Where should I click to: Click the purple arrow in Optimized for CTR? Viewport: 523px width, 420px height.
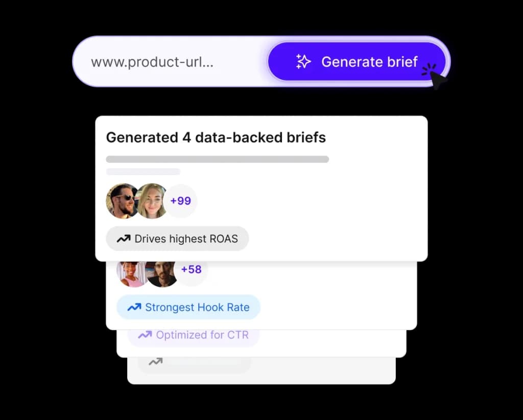pos(145,335)
